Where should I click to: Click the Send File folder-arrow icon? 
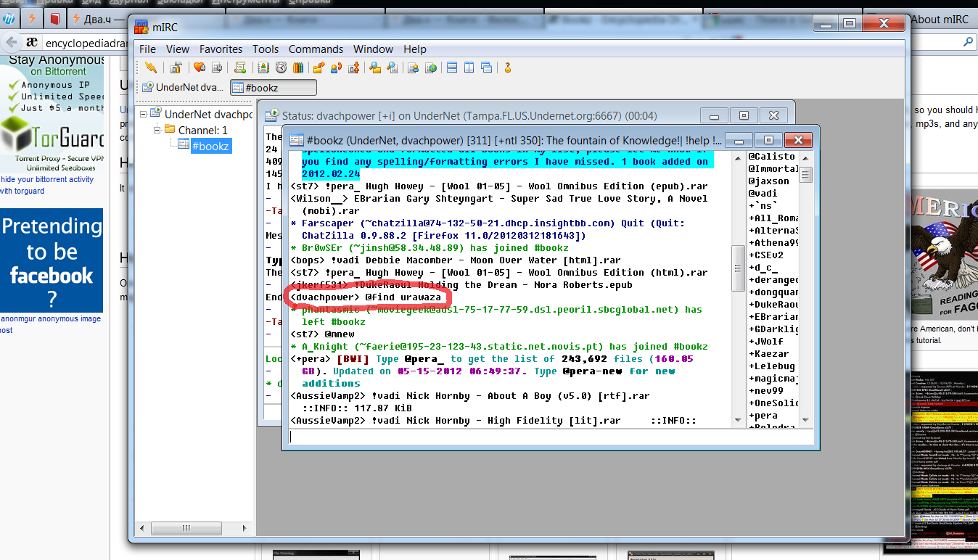point(319,67)
